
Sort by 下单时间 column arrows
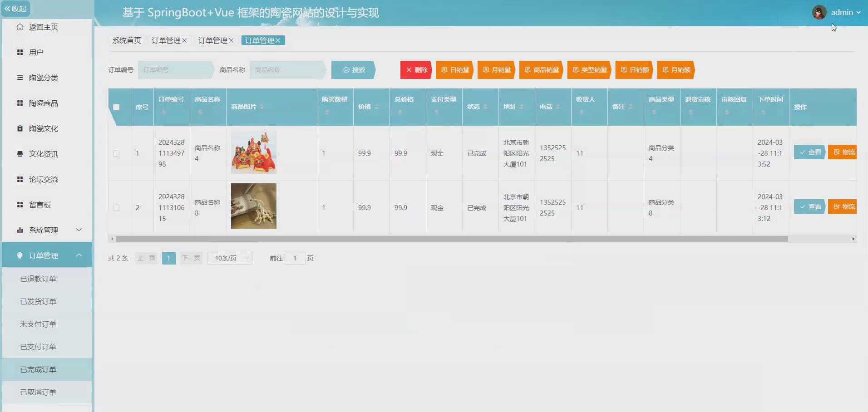pos(763,112)
